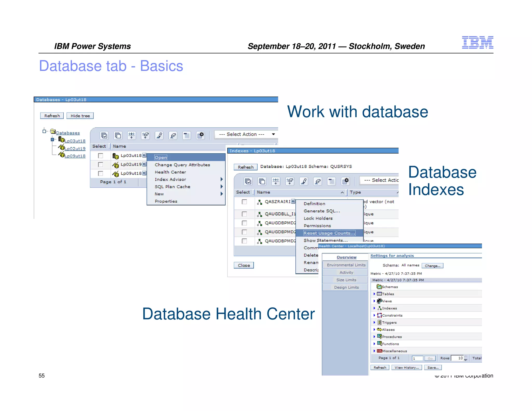The width and height of the screenshot is (532, 411).
Task: Open context menu arrow beside Lp03ut18 row
Action: pos(144,155)
